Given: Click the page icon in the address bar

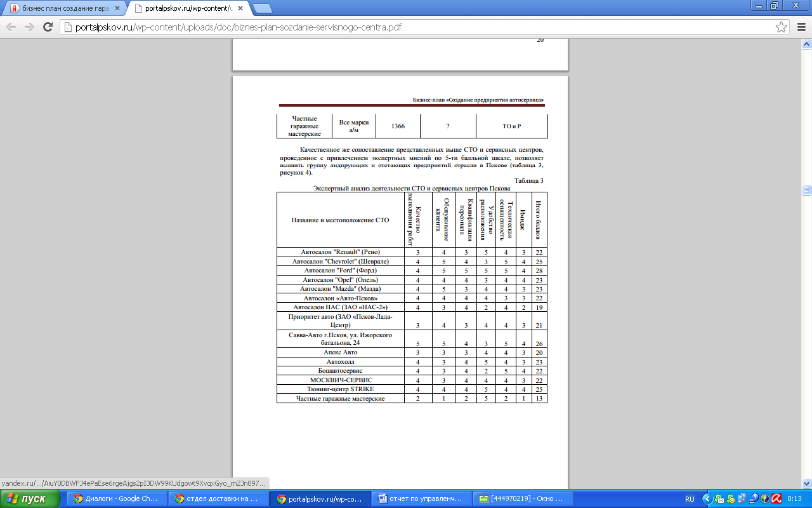Looking at the screenshot, I should pyautogui.click(x=69, y=27).
